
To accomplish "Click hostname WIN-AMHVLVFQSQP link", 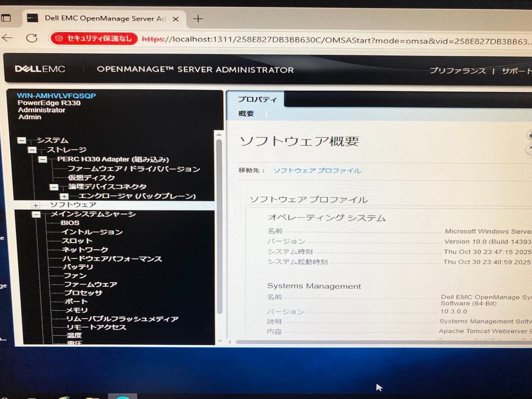I will (x=56, y=96).
